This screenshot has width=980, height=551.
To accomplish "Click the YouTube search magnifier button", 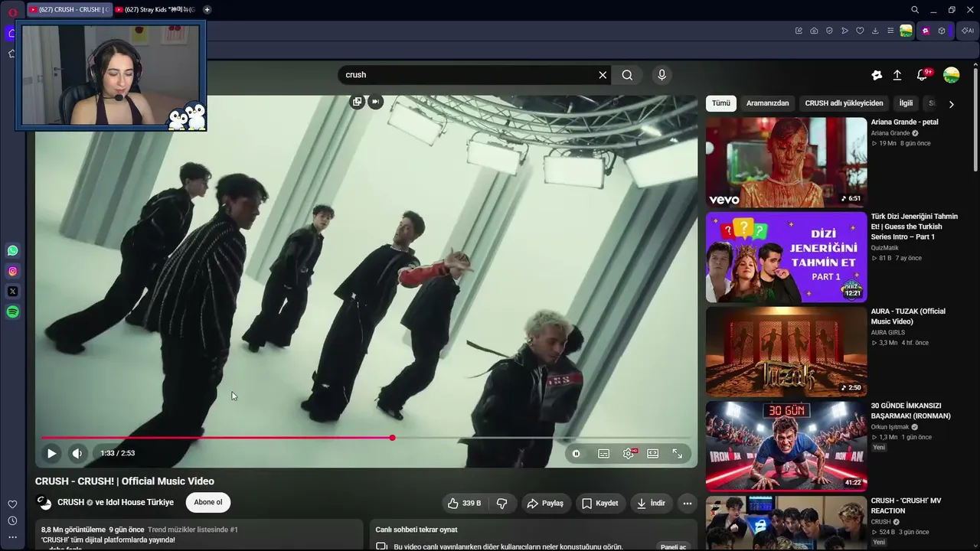I will point(627,75).
